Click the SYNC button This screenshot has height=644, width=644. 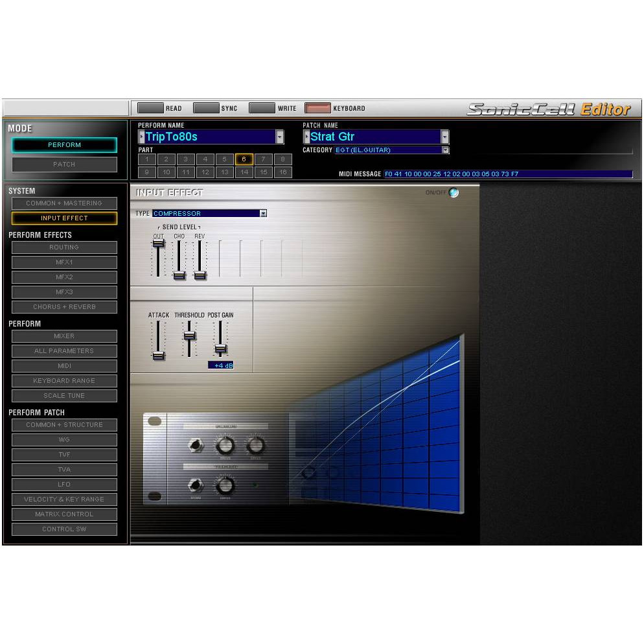(206, 108)
